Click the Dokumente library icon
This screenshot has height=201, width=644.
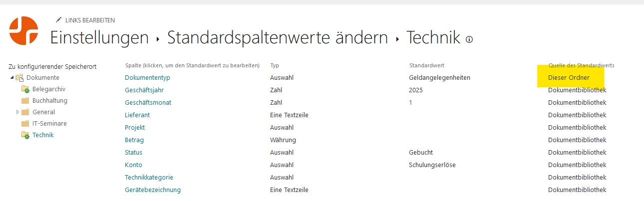(x=19, y=78)
